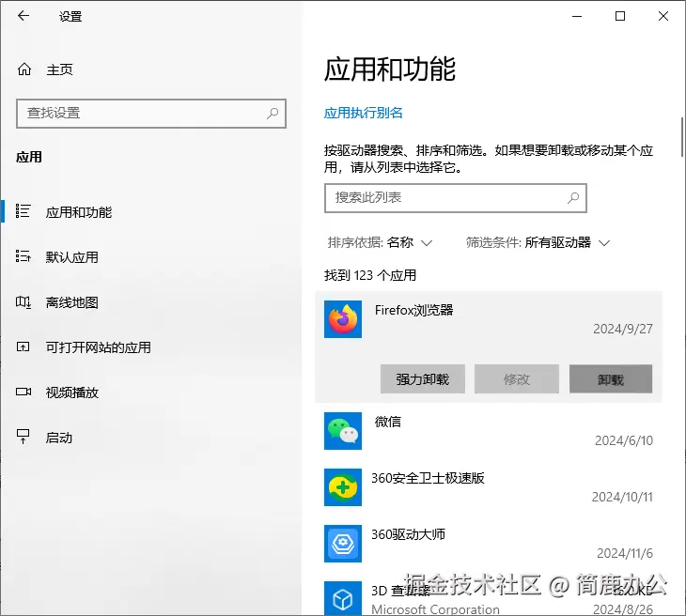Click the 应用和功能 sidebar list icon
This screenshot has height=616, width=686.
click(x=23, y=211)
